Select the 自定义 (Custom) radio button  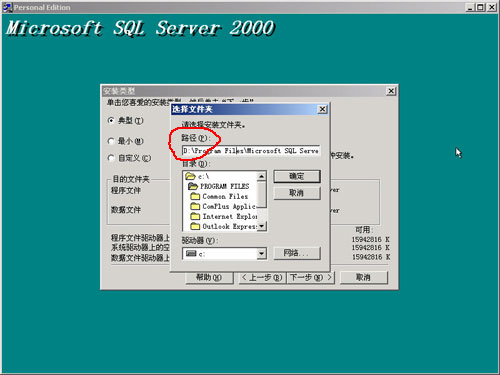(111, 158)
